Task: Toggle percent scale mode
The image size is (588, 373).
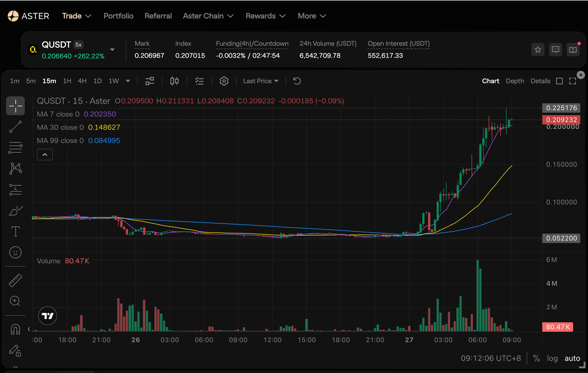Action: [537, 358]
